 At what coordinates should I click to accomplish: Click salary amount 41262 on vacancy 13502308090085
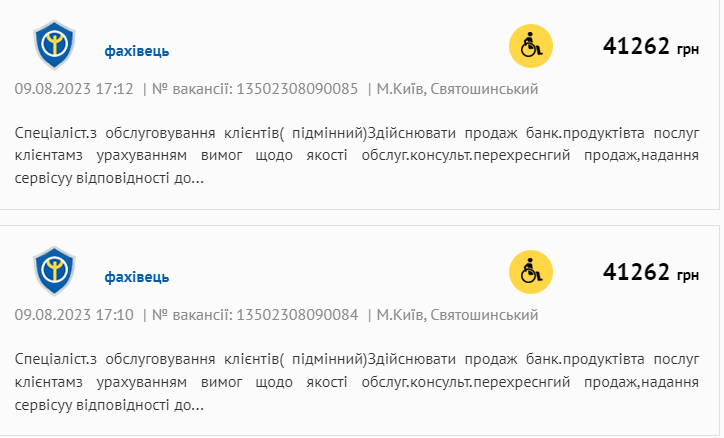point(636,46)
